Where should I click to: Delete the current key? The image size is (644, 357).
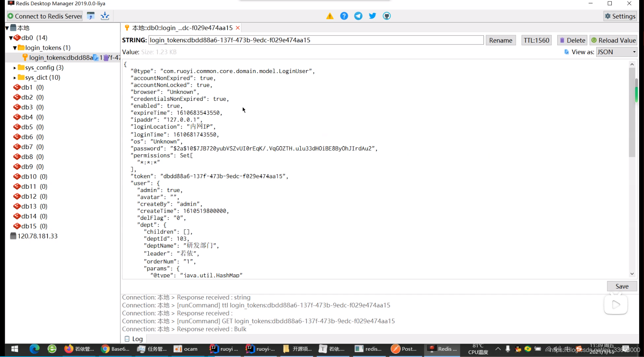pos(572,40)
